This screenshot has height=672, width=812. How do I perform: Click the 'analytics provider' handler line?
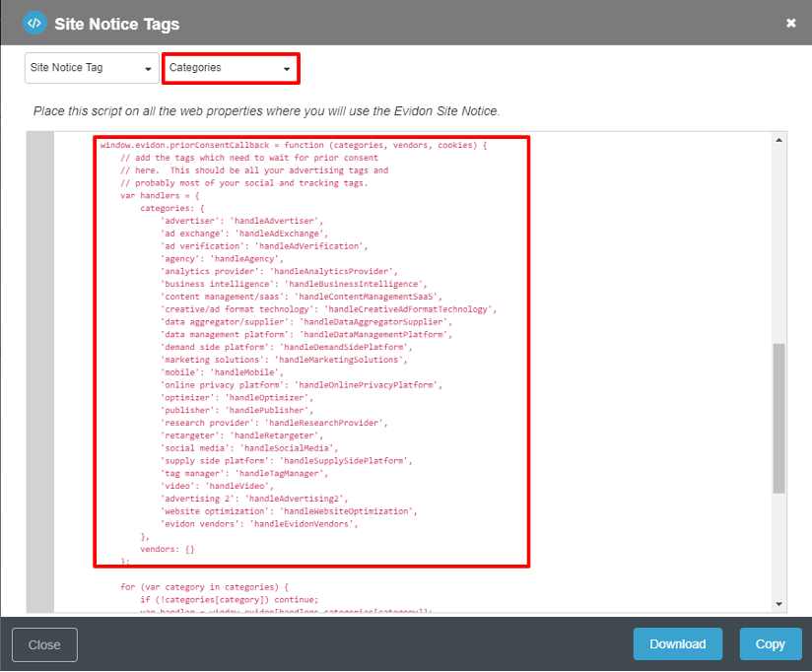coord(279,271)
